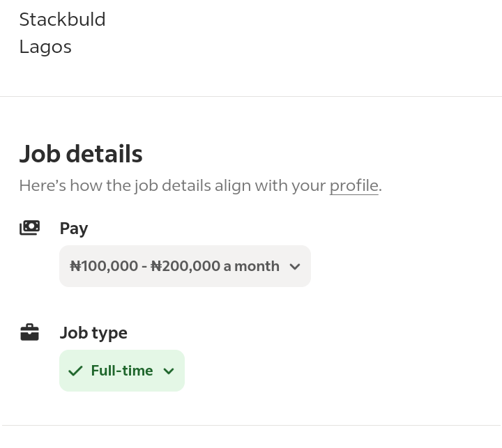Screen dimensions: 502x448
Task: Click the job details alignment description text
Action: pyautogui.click(x=200, y=186)
